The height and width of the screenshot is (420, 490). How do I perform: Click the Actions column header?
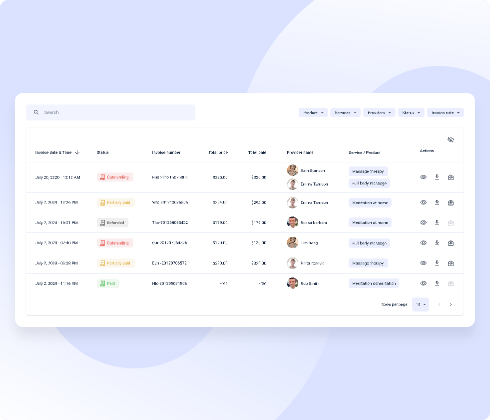point(427,151)
